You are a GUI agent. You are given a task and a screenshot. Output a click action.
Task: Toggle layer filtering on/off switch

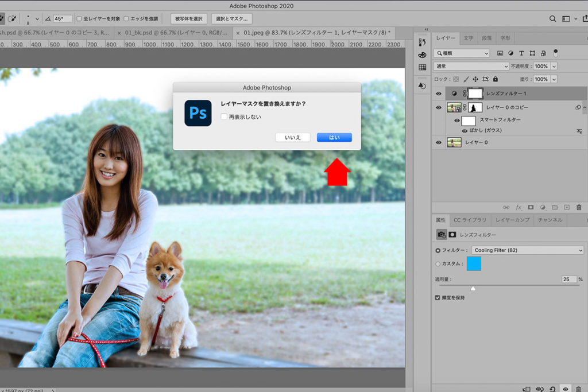[x=556, y=53]
